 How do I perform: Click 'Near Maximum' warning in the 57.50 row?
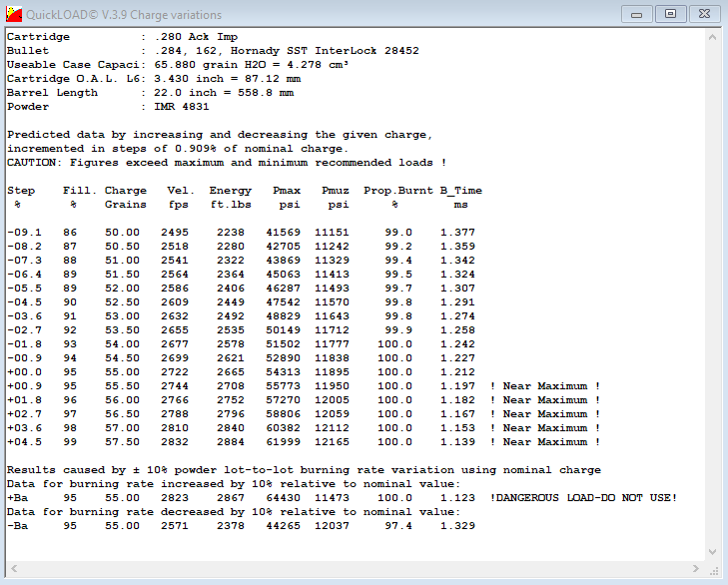[x=545, y=442]
